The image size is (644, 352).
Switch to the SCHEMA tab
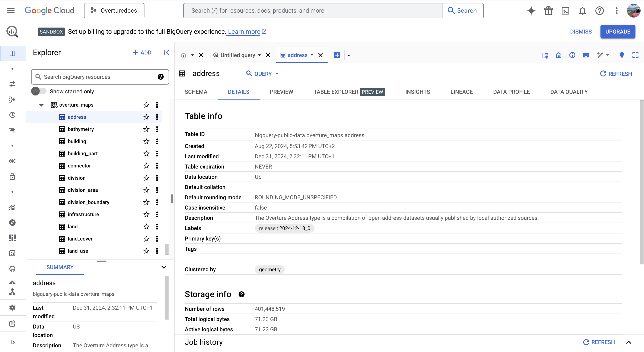196,92
